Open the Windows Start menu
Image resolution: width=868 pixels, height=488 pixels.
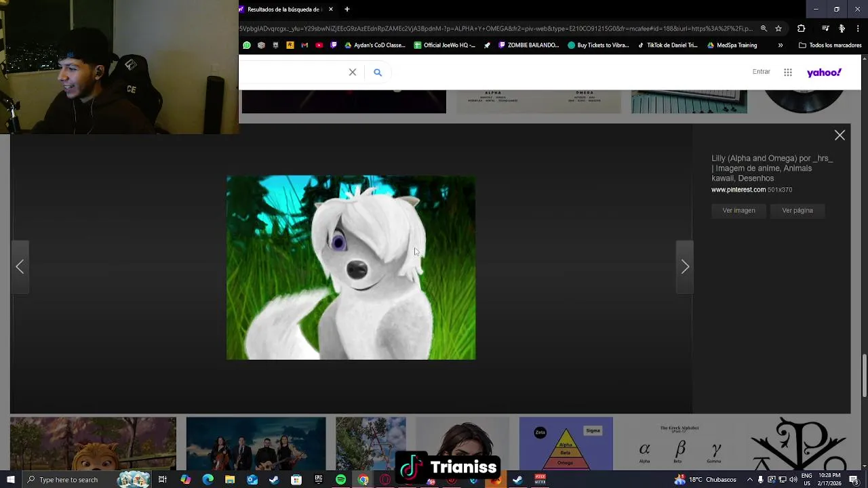coord(10,480)
